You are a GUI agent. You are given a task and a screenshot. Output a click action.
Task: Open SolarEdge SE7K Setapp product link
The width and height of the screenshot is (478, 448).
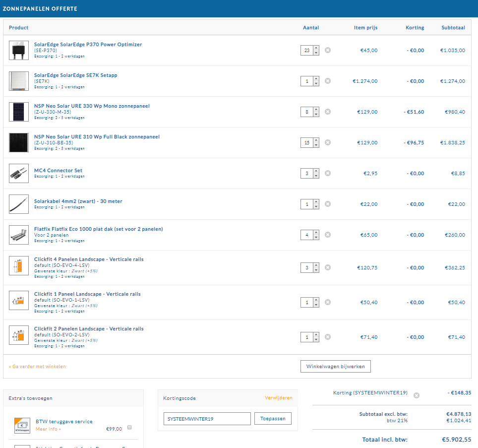75,75
